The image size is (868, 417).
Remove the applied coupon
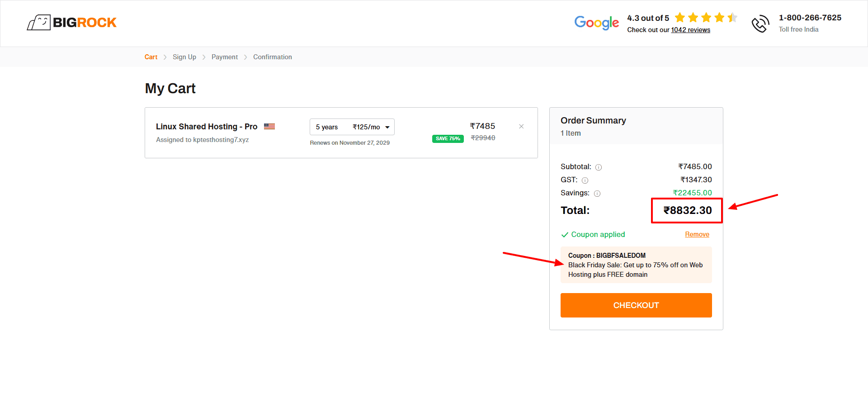[697, 234]
